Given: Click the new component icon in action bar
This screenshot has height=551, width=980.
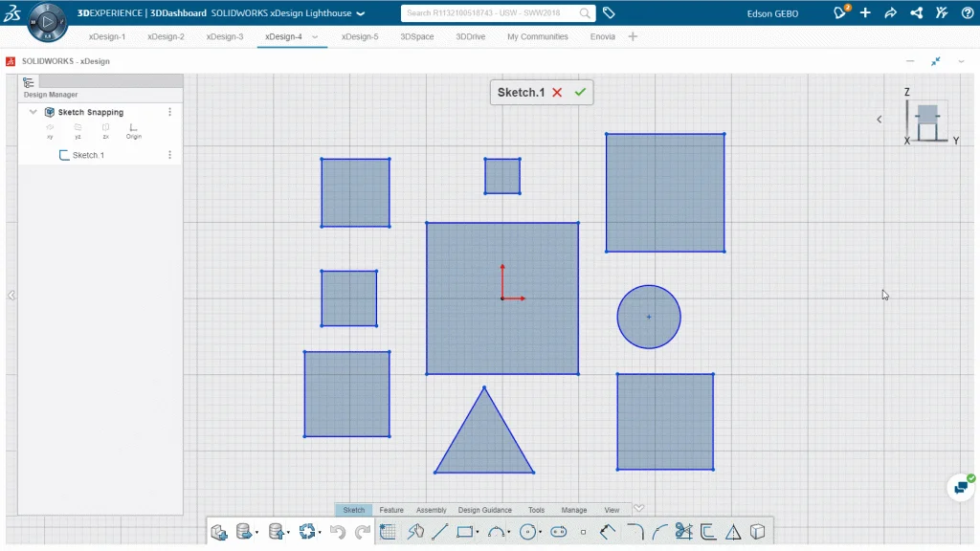Looking at the screenshot, I should click(219, 532).
